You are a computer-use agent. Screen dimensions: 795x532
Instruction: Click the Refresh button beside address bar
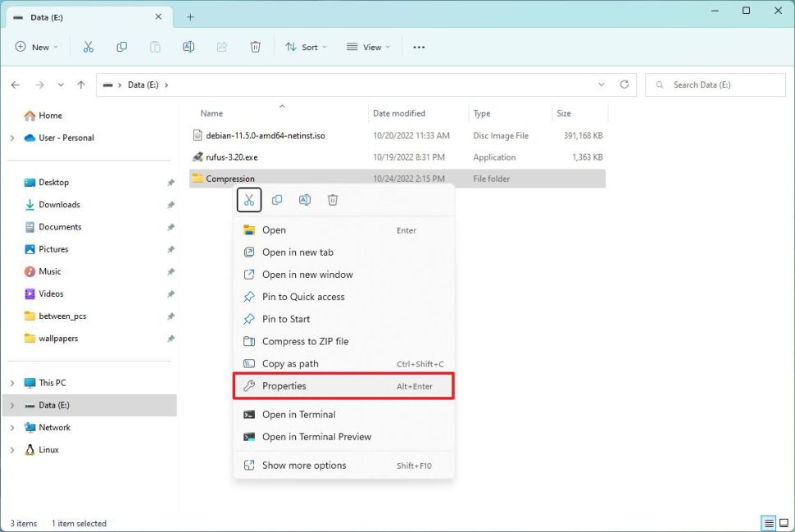[625, 84]
